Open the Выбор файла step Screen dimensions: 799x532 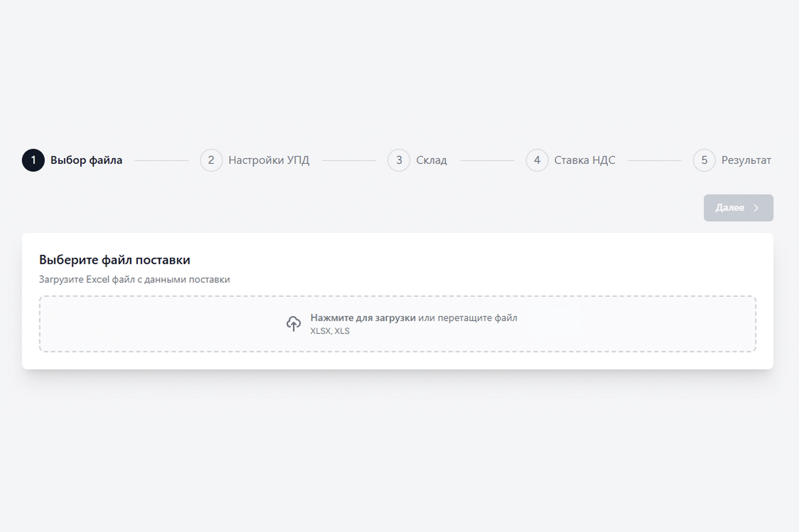click(86, 160)
